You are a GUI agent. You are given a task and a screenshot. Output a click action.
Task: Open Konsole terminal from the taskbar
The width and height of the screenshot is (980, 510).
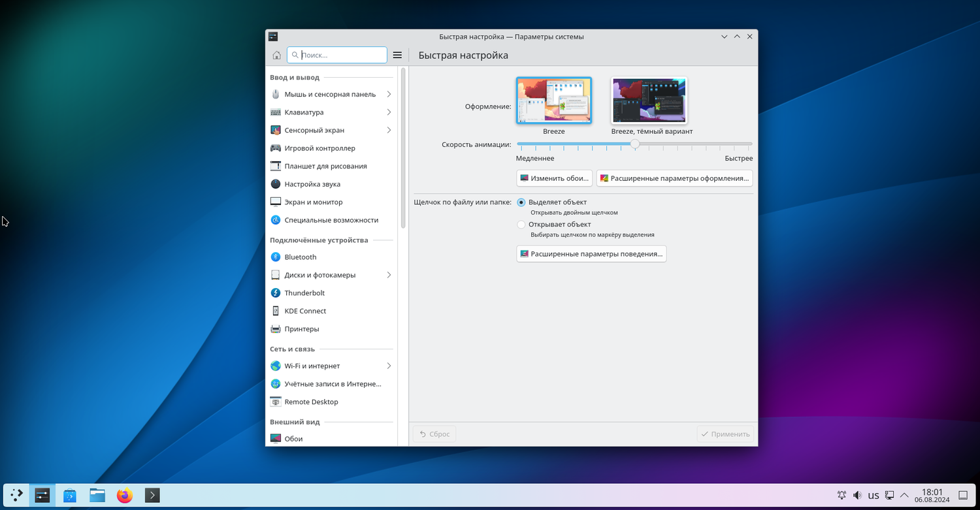point(152,496)
